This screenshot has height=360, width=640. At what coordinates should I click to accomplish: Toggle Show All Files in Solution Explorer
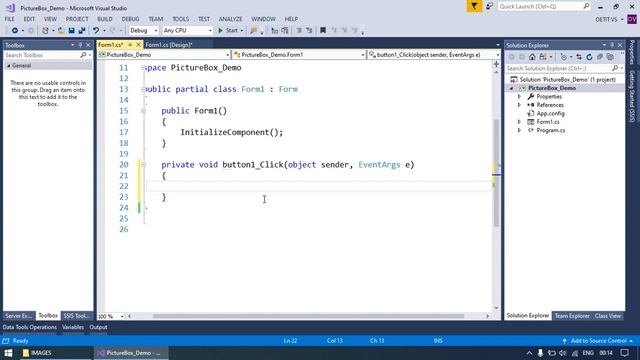coord(610,57)
